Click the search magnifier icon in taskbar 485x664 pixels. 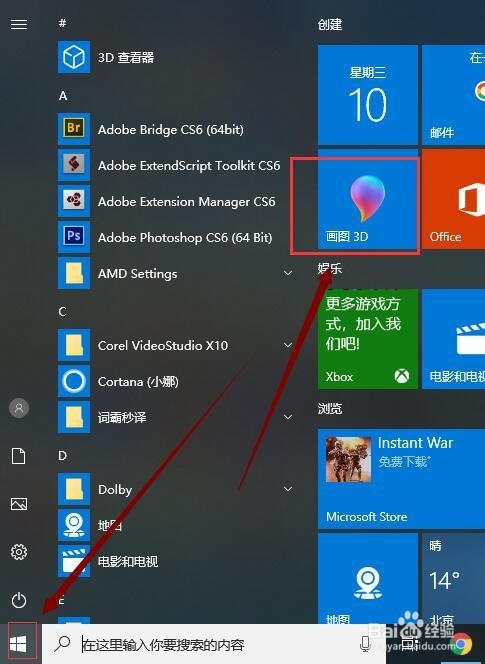[62, 644]
